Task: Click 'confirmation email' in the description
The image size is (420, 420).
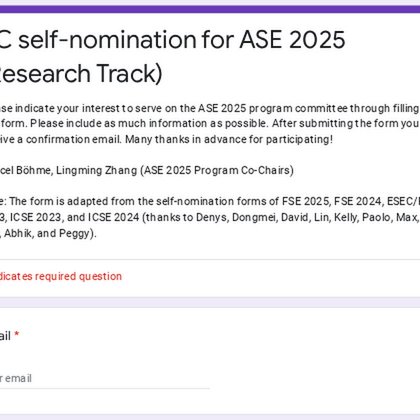Action: (x=74, y=139)
